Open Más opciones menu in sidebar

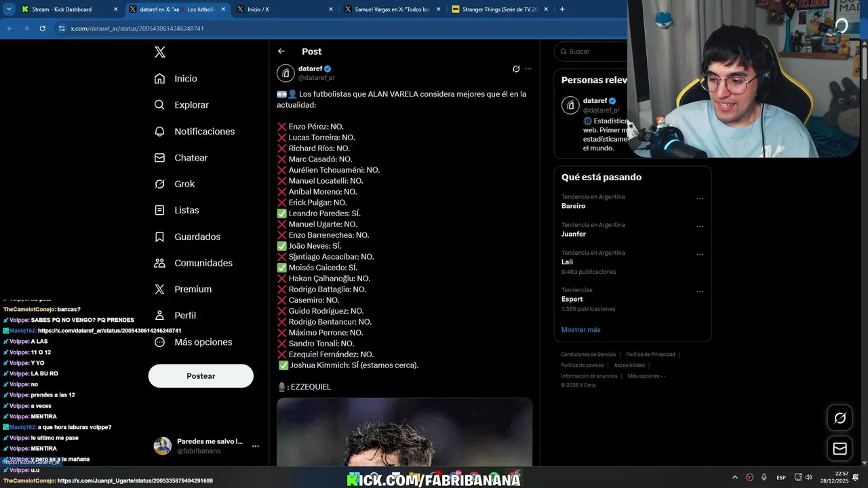pos(193,342)
